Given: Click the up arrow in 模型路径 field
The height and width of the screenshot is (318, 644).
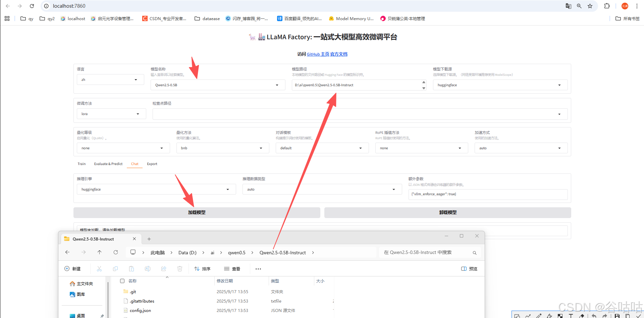Looking at the screenshot, I should click(x=424, y=82).
